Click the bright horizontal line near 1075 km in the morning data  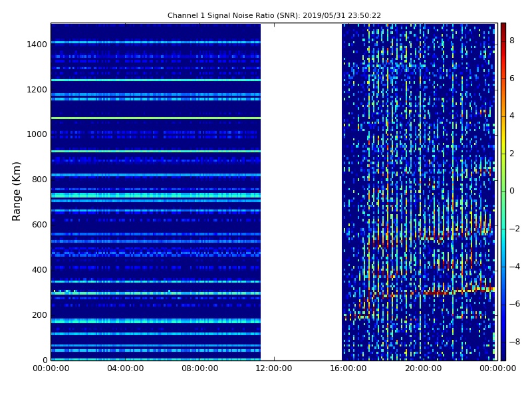click(x=156, y=118)
